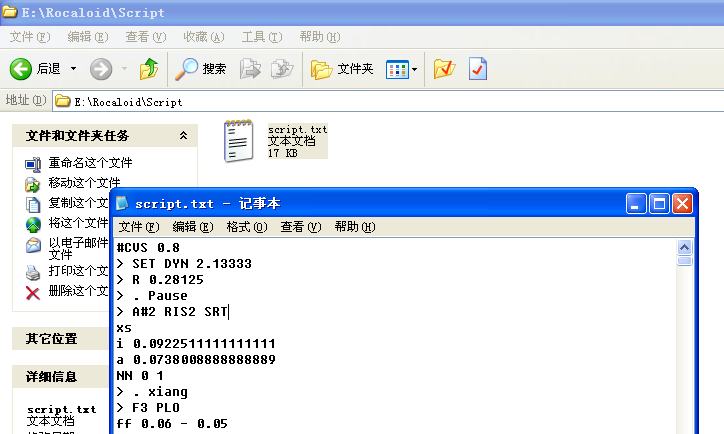The image size is (724, 434).
Task: Click the 详细信息 panel header
Action: pyautogui.click(x=60, y=376)
